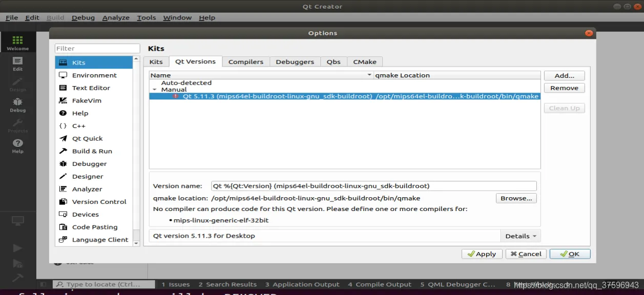
Task: Select Build & Run options category
Action: tap(94, 151)
